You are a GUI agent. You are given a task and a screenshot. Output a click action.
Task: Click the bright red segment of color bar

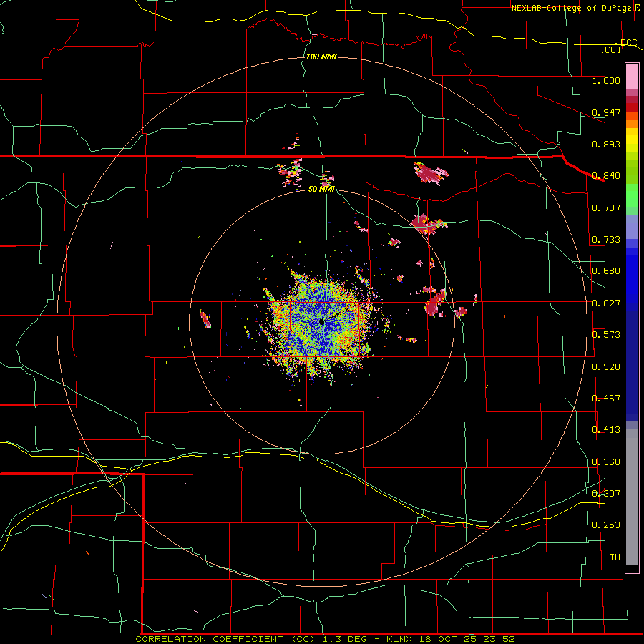click(x=632, y=107)
